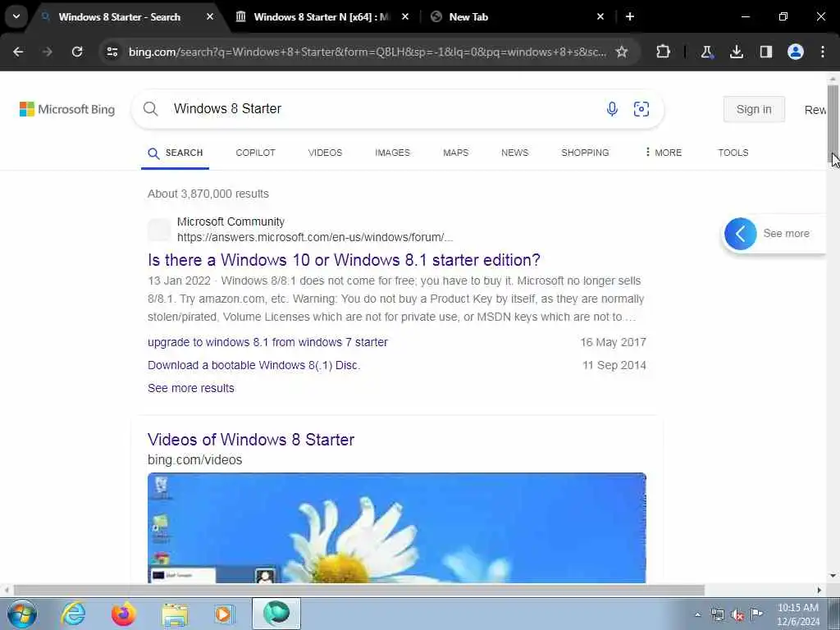
Task: Open the Rewards link
Action: pos(815,110)
